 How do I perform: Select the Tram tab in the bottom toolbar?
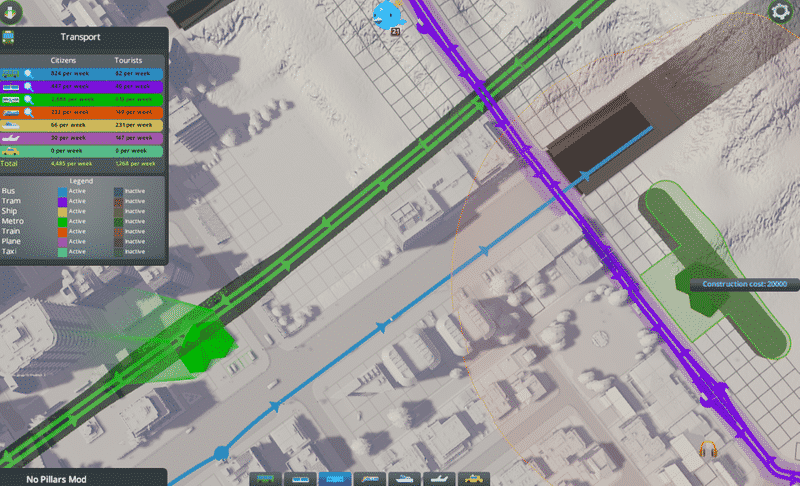tap(301, 479)
